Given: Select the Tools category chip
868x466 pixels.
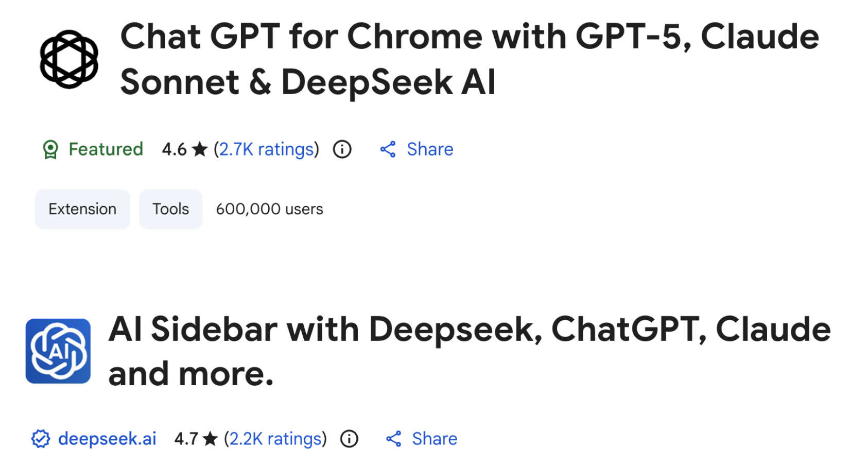Looking at the screenshot, I should tap(170, 209).
